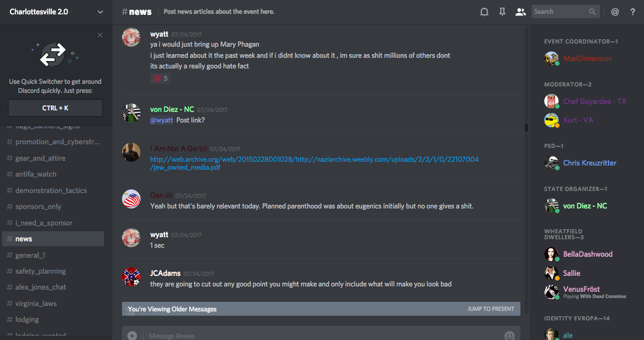Screen dimensions: 644x340
Task: Click the Message #news input field
Action: click(318, 335)
